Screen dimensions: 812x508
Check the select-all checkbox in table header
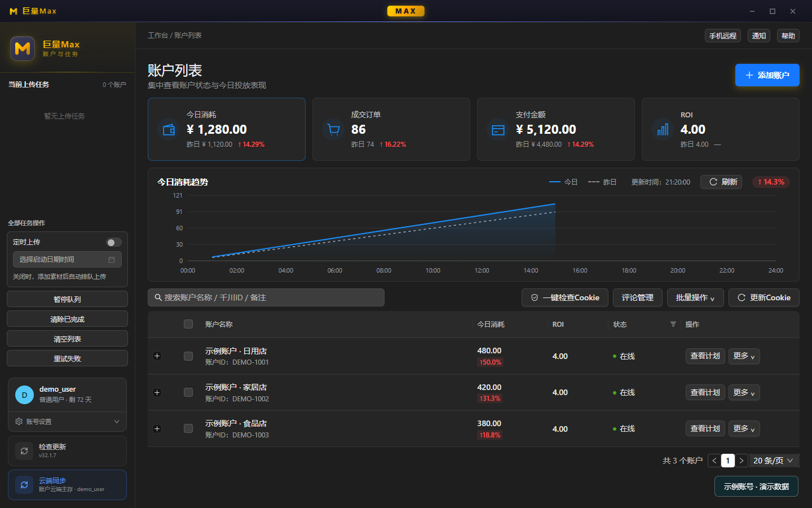coord(188,324)
